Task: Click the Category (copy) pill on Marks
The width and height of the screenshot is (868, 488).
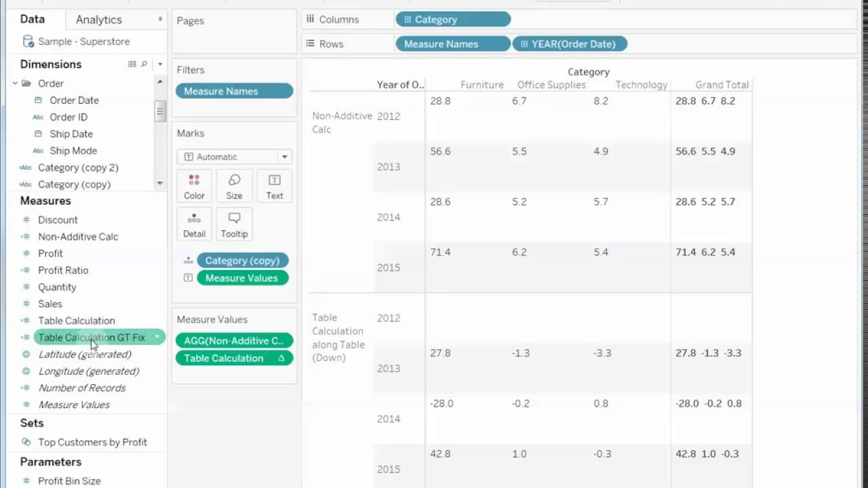Action: coord(243,260)
